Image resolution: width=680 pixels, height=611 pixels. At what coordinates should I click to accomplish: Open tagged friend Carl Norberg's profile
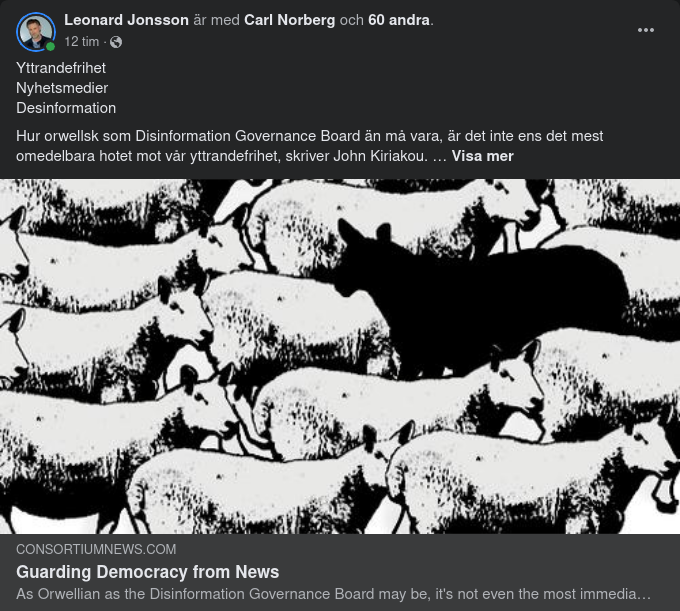point(289,20)
